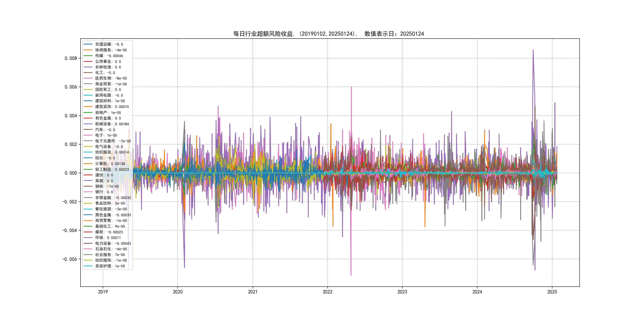Click the 交通运输 legend color line
The height and width of the screenshot is (322, 644).
88,44
